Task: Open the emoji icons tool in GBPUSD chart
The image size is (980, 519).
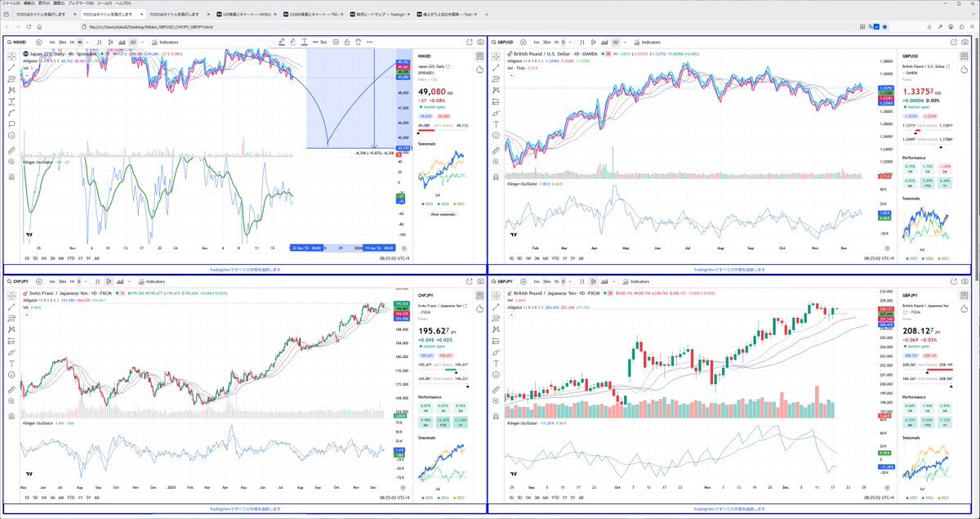Action: point(496,135)
